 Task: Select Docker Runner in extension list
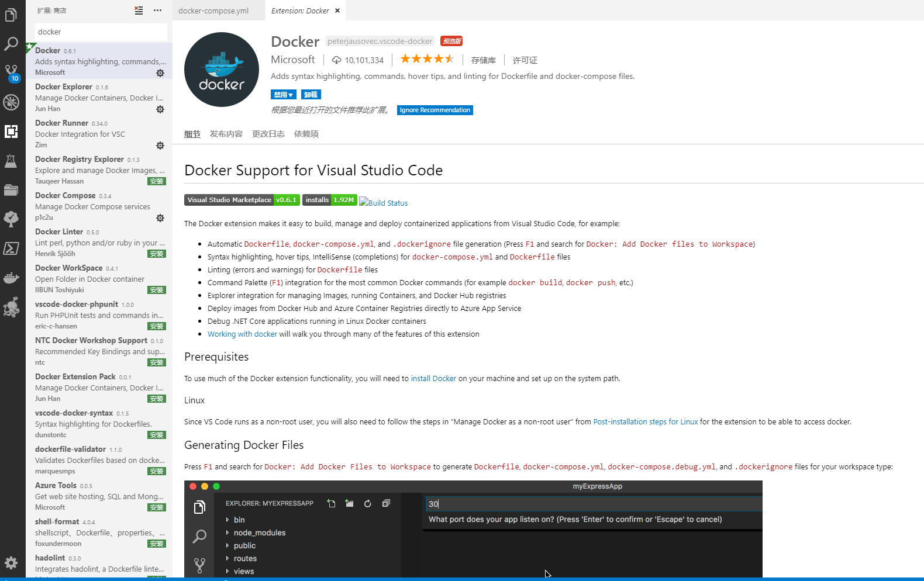pos(99,133)
